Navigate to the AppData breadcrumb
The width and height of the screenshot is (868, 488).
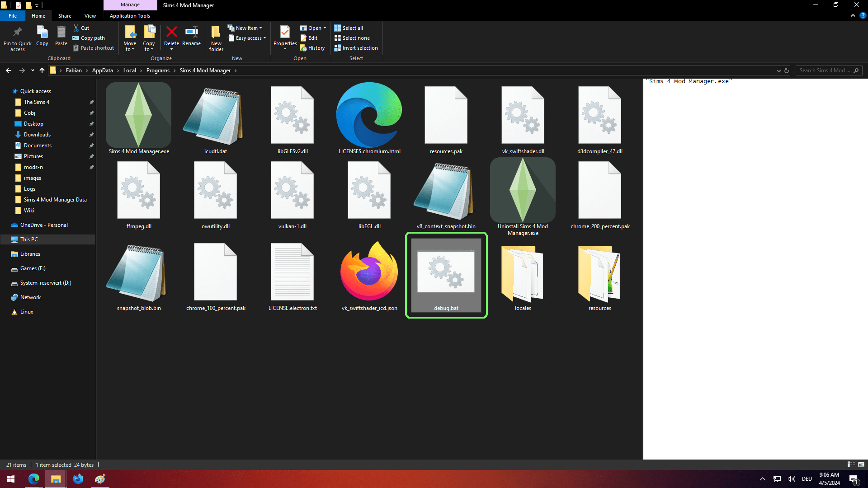[103, 70]
